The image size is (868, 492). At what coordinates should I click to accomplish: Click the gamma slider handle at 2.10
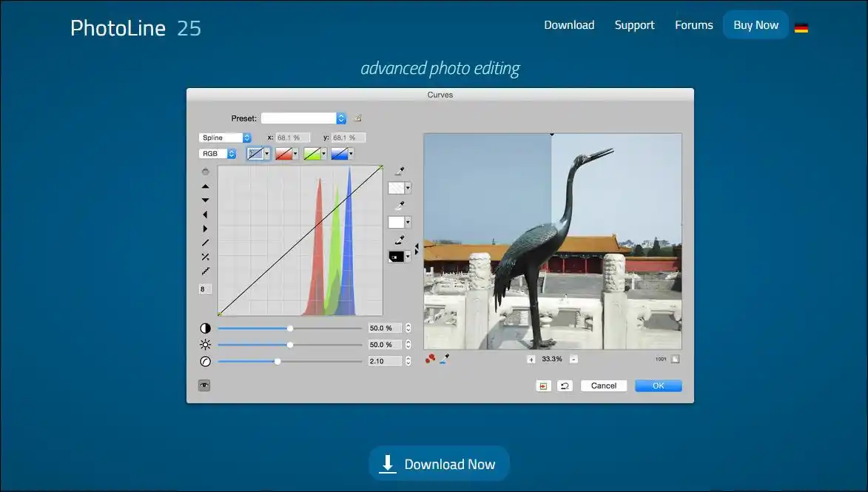click(277, 361)
